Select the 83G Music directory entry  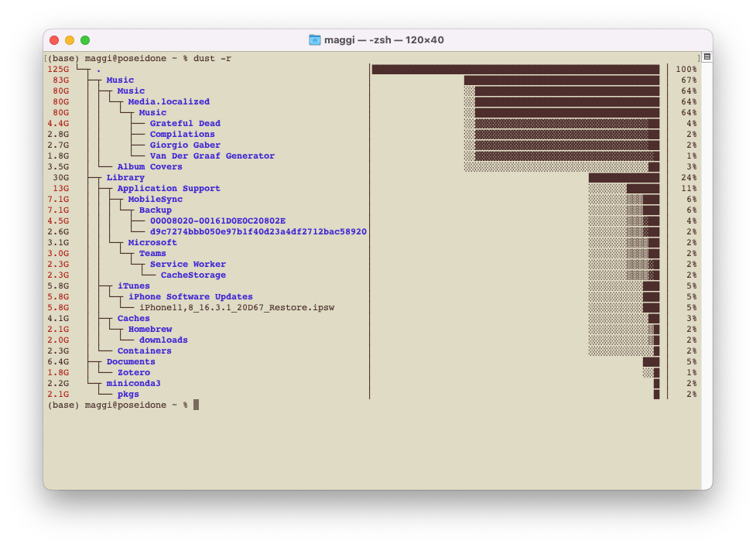pyautogui.click(x=120, y=80)
